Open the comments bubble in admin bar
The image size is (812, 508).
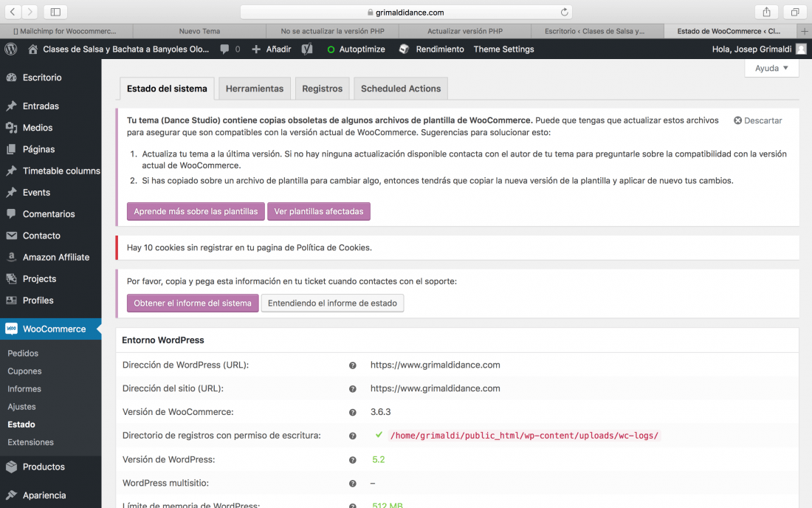pyautogui.click(x=224, y=49)
